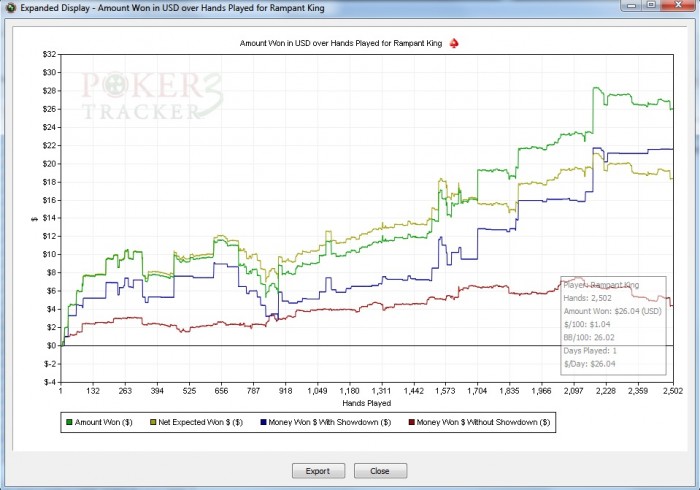Select the 'Amount Won ($)' legend label
The width and height of the screenshot is (700, 490).
[x=104, y=422]
